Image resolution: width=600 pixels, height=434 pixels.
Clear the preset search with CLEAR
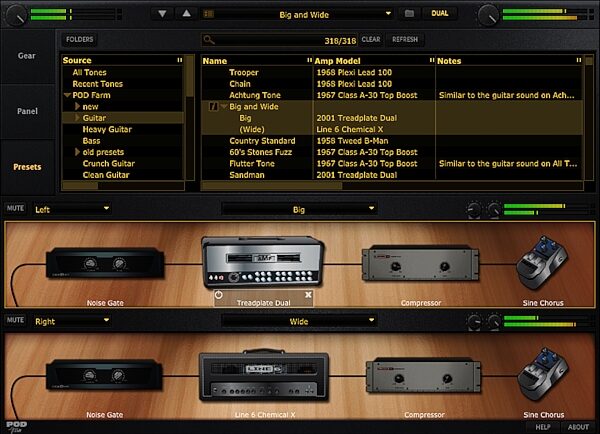[x=371, y=39]
